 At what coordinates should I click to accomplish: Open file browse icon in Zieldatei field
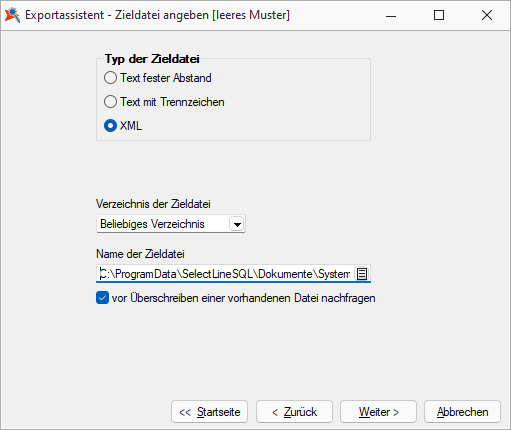click(362, 274)
